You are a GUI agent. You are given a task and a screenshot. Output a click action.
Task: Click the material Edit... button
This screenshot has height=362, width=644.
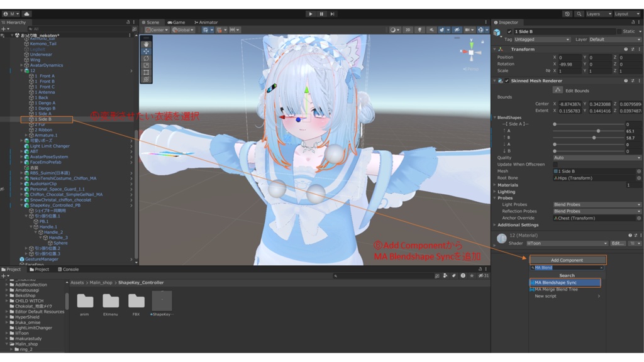tap(618, 243)
